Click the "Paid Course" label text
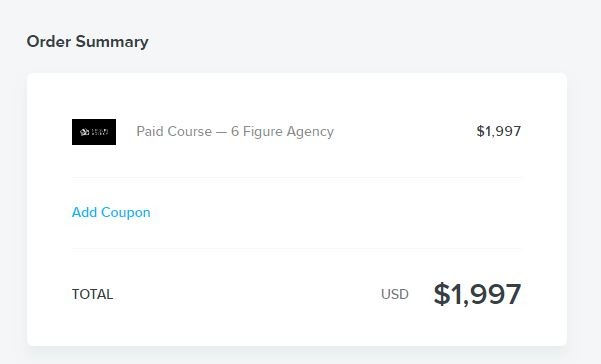Screen dimensions: 601x364 (174, 131)
